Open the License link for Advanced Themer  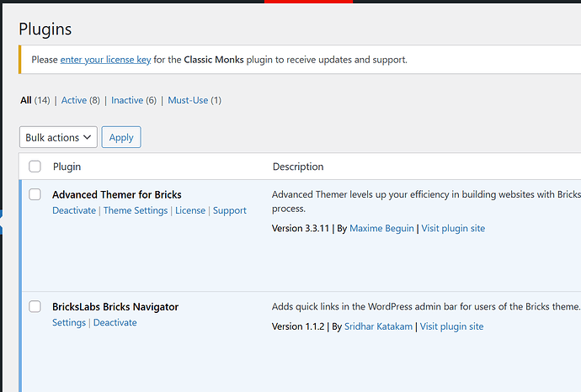[x=190, y=210]
